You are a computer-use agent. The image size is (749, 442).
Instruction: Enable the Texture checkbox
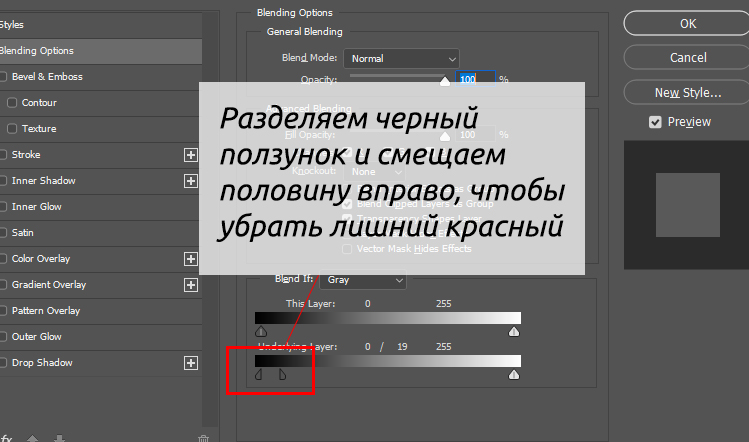tap(12, 129)
